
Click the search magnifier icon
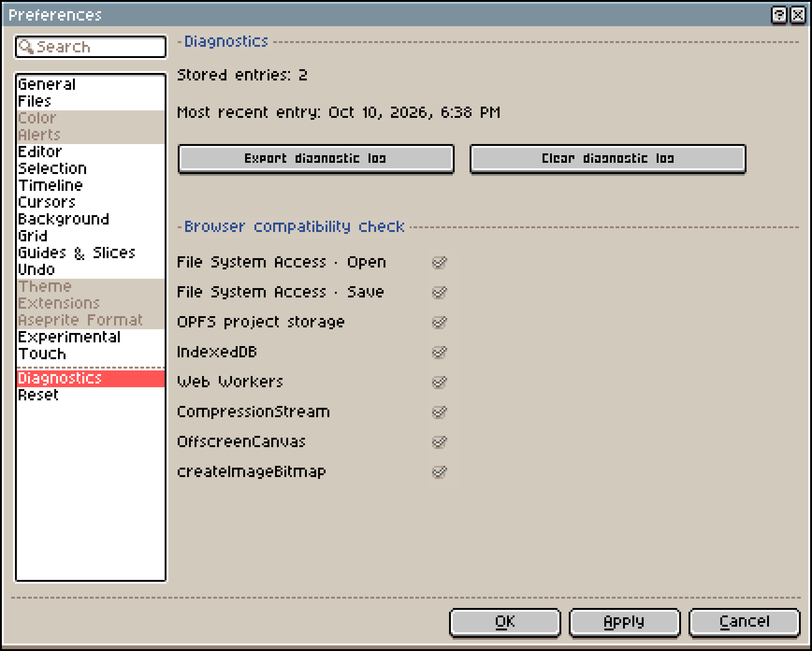tap(26, 47)
